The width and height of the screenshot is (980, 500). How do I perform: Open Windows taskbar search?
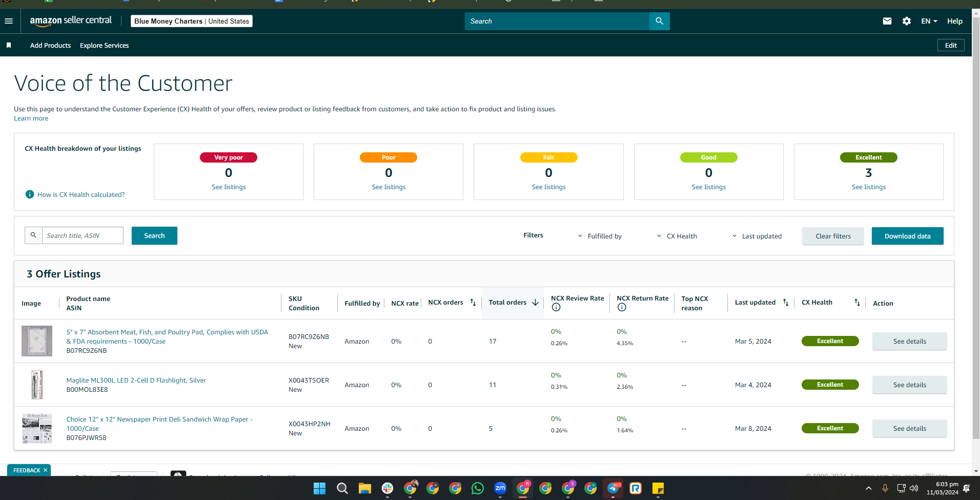[342, 488]
